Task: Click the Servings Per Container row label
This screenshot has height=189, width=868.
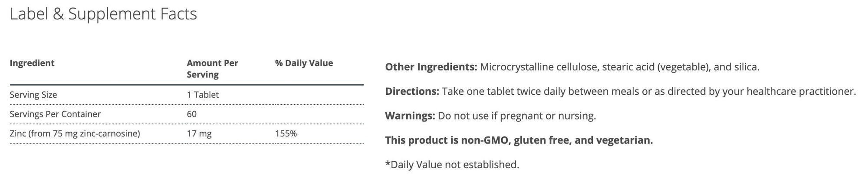Action: tap(55, 114)
